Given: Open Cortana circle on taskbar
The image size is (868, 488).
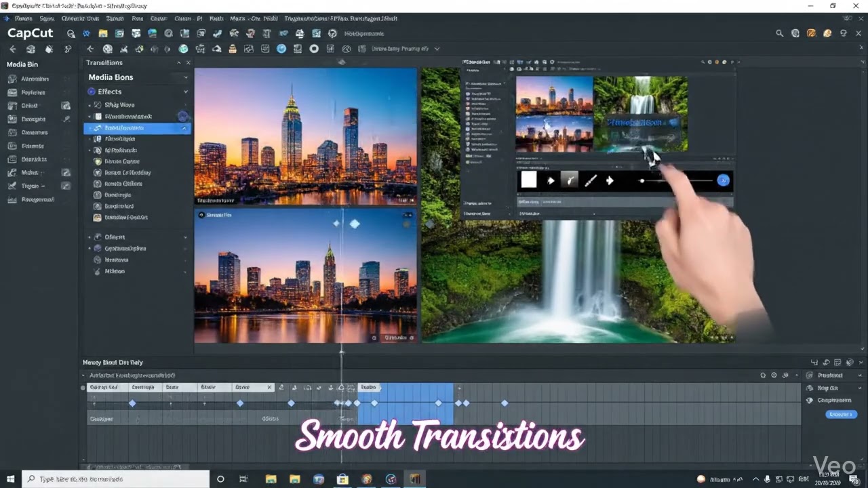Looking at the screenshot, I should [x=220, y=479].
